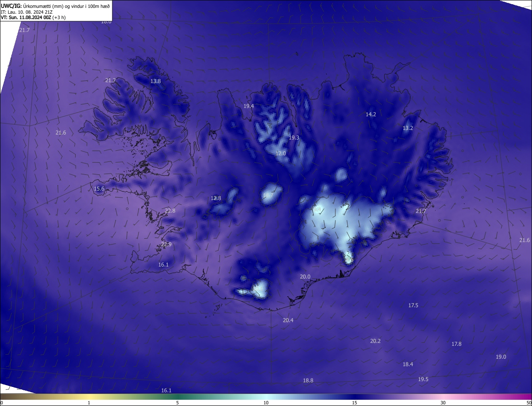Click the '1' label on the color scale
Viewport: 532px width, 406px height.
coord(89,403)
